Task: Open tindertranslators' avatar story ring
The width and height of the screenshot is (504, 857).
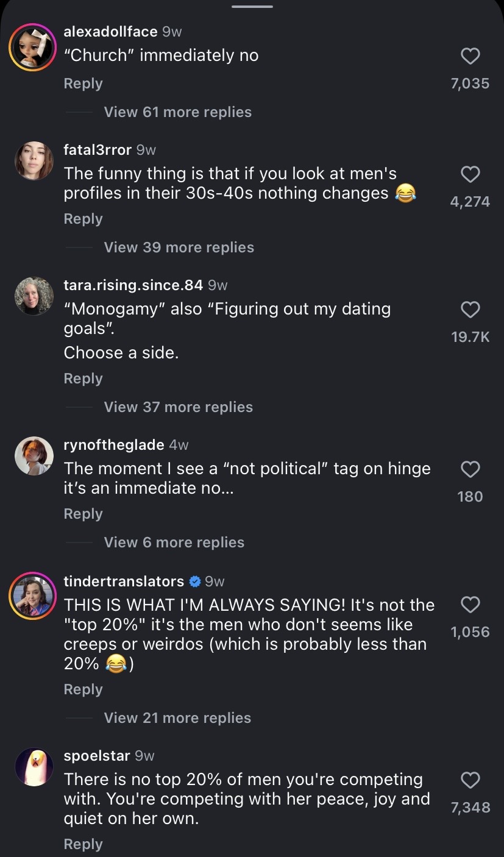Action: [x=32, y=596]
